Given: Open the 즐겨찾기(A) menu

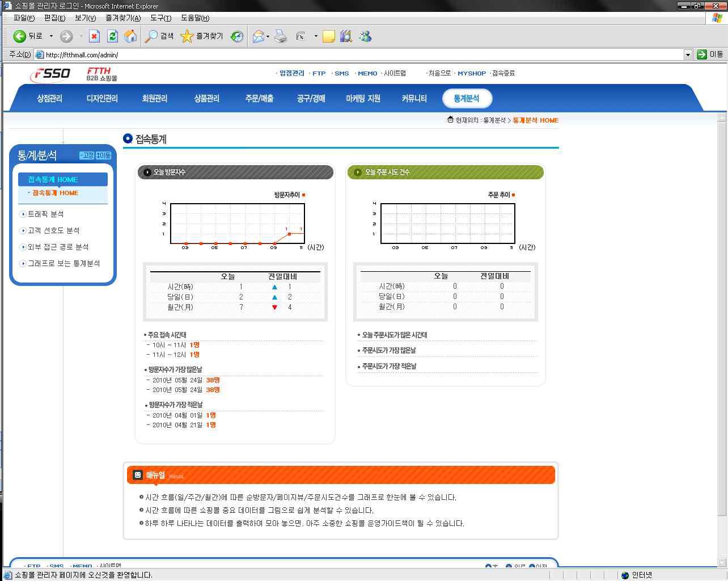Looking at the screenshot, I should click(x=123, y=18).
